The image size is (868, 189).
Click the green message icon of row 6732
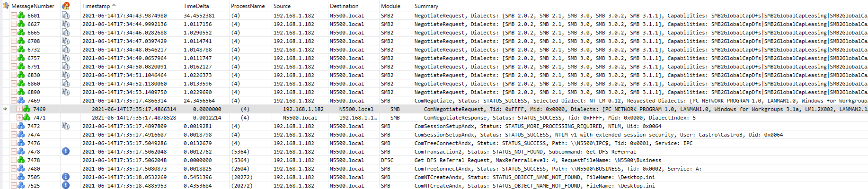pyautogui.click(x=21, y=50)
